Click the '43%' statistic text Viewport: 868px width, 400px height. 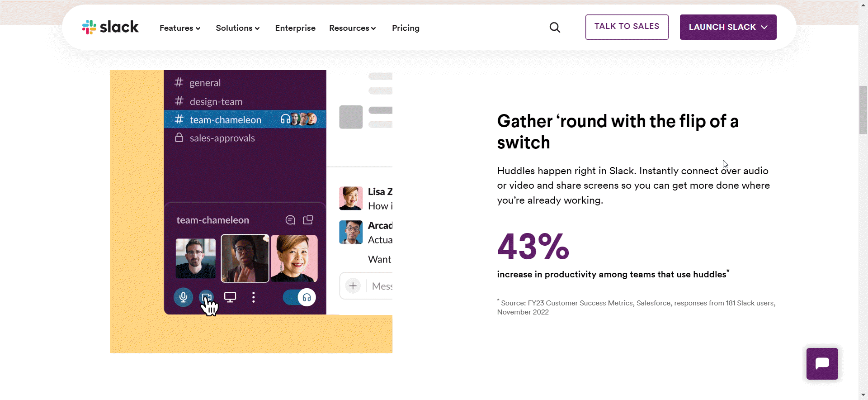click(533, 247)
